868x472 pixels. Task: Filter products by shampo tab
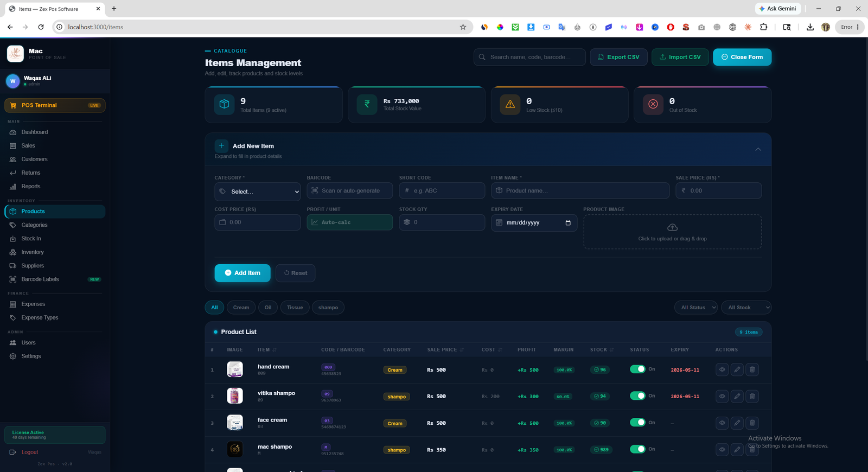click(328, 308)
